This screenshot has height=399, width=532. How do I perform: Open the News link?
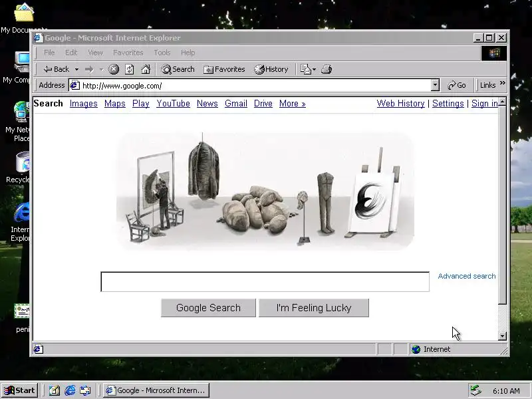pos(207,104)
